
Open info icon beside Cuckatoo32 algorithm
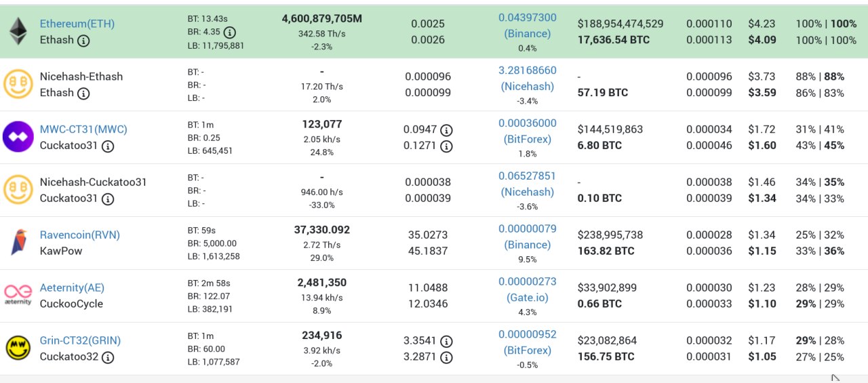(x=108, y=357)
